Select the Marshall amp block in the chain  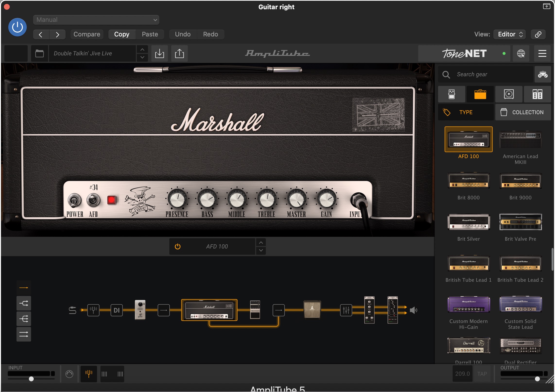click(x=209, y=310)
